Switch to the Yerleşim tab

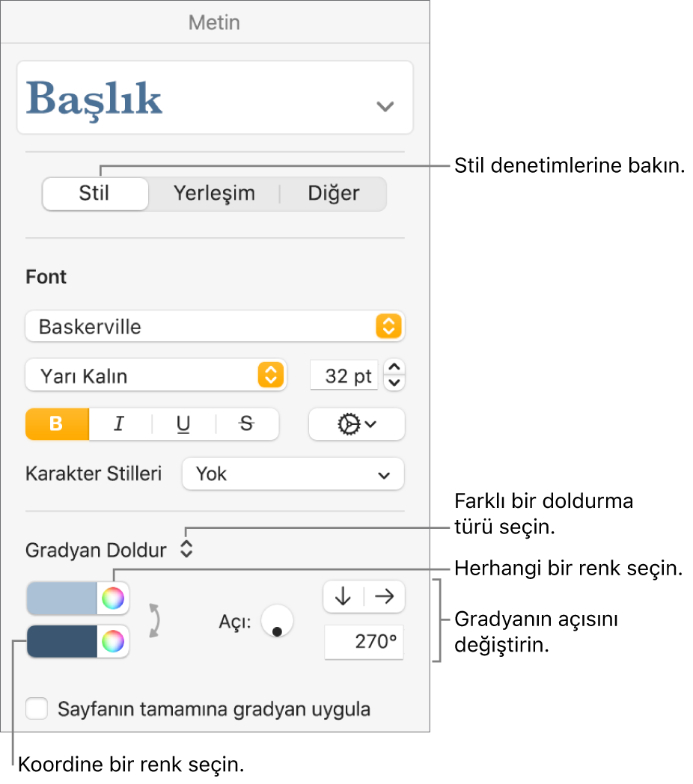click(x=213, y=194)
